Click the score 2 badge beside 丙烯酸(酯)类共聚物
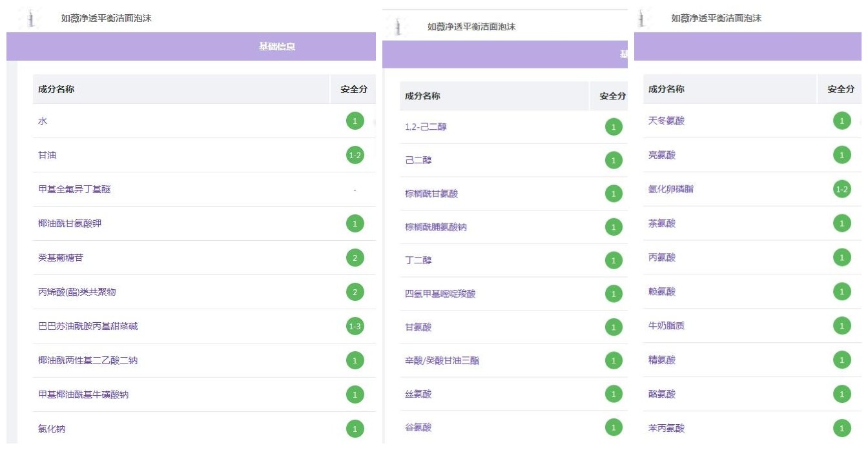 (x=355, y=292)
